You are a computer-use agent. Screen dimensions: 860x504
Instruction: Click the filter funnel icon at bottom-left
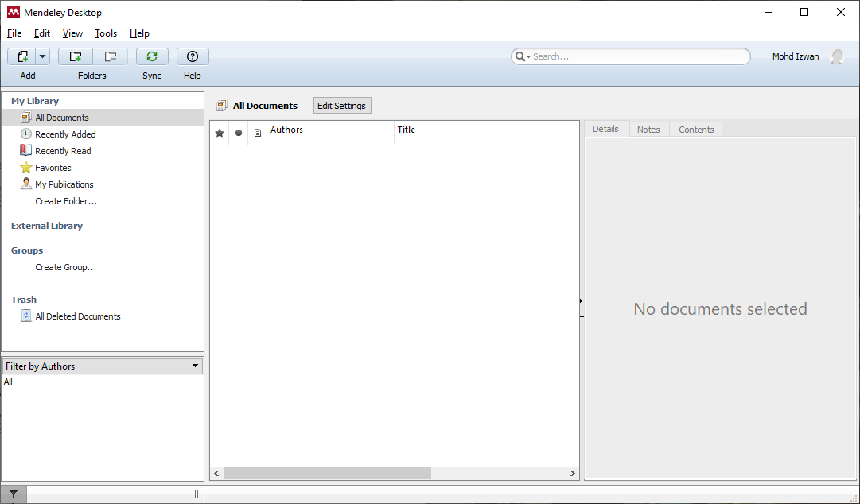pyautogui.click(x=14, y=494)
